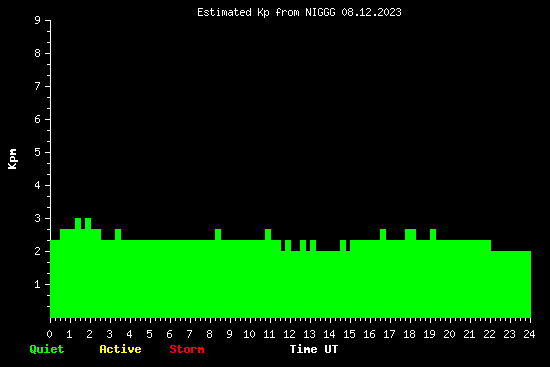Click the green Quiet legend label
Viewport: 550px width, 367px height.
point(47,349)
